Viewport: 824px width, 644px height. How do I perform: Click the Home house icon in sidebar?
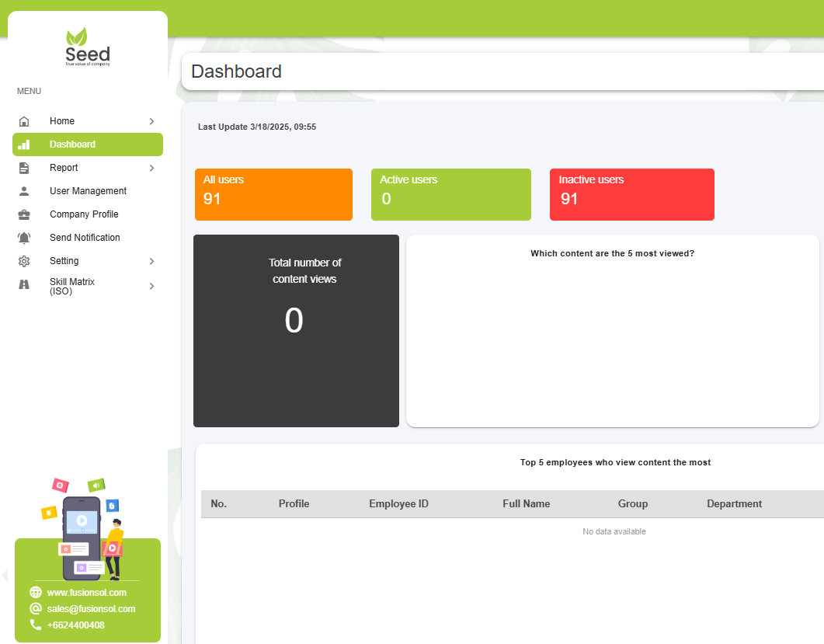click(24, 121)
